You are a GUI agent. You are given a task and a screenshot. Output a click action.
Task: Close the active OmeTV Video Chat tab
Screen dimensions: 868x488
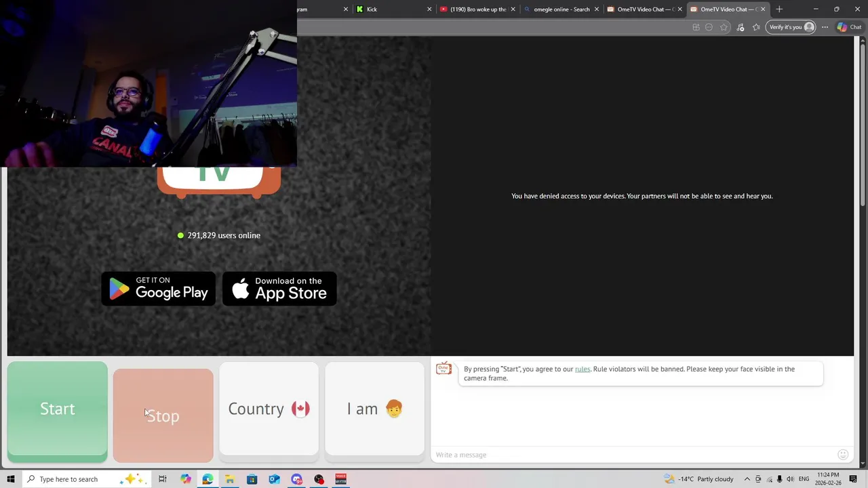click(x=763, y=9)
